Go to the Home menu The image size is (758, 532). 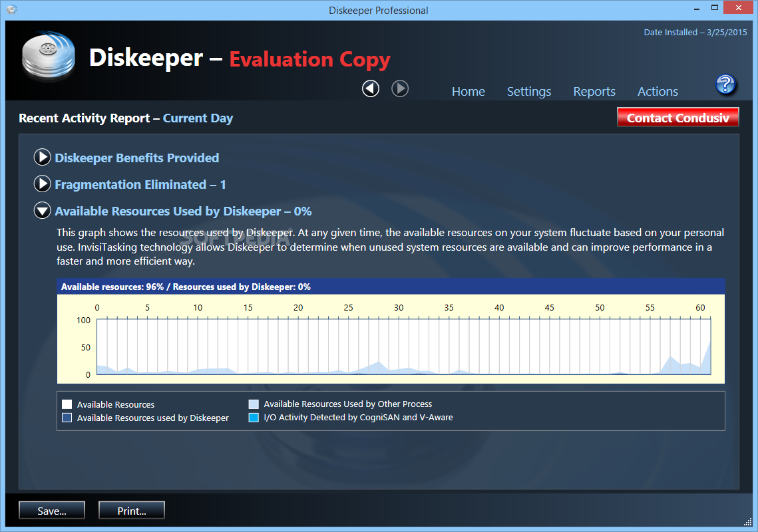468,91
